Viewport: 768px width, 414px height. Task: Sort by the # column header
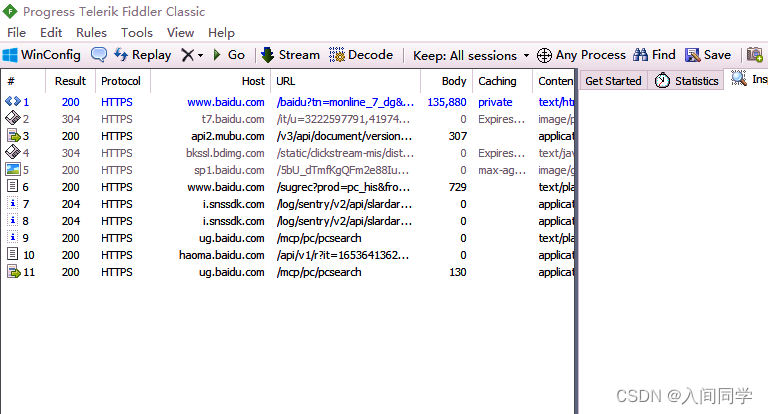tap(24, 81)
